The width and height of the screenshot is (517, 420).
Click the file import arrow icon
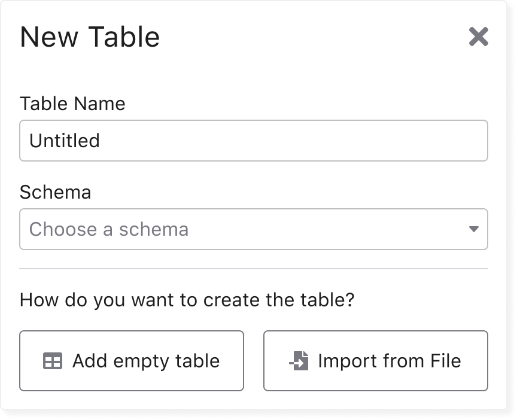299,361
